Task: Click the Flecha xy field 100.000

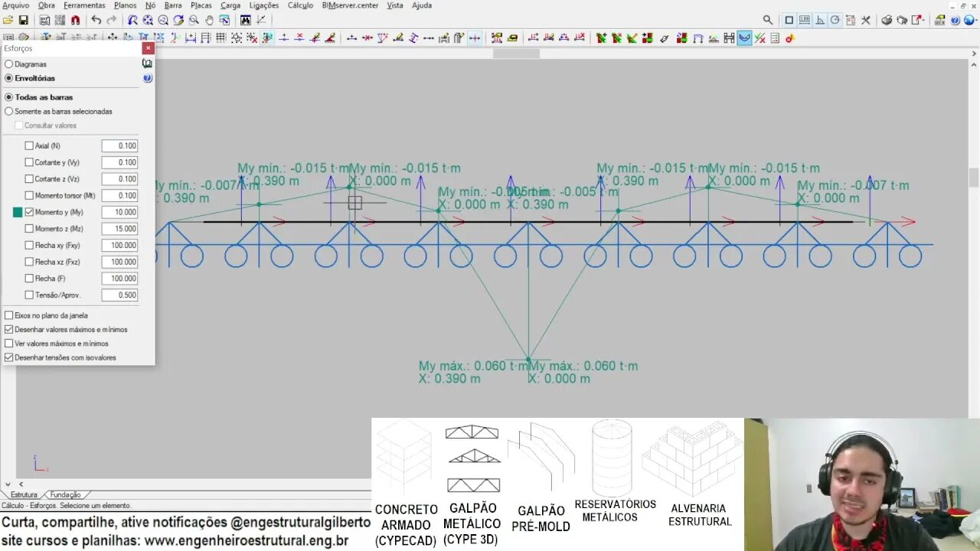Action: tap(119, 246)
